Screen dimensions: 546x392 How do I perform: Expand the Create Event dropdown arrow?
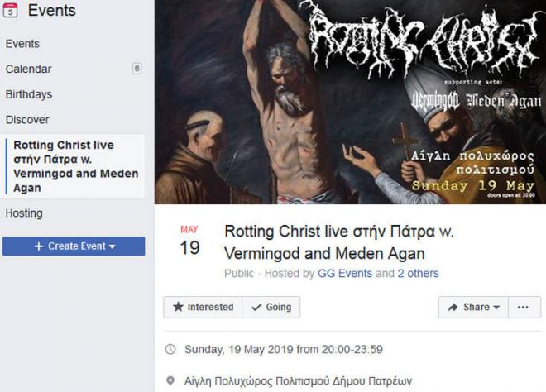pyautogui.click(x=113, y=246)
